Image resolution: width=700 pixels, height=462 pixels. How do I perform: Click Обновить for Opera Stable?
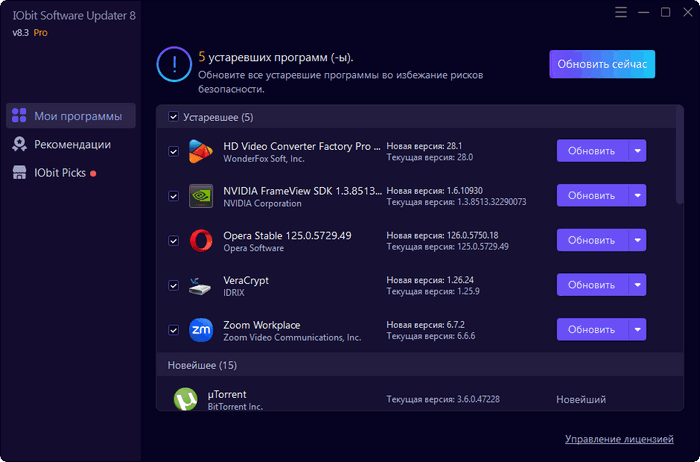(x=592, y=240)
